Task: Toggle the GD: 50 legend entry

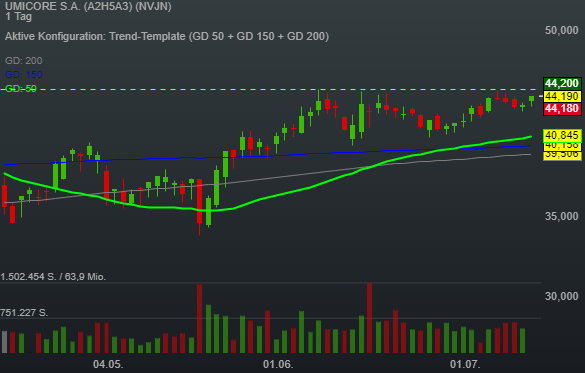Action: [x=21, y=88]
